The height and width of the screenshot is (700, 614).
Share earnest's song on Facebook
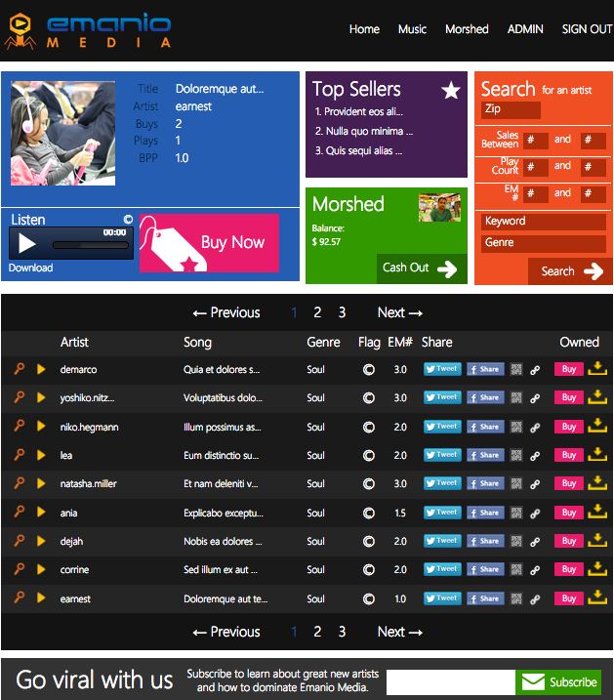click(485, 598)
